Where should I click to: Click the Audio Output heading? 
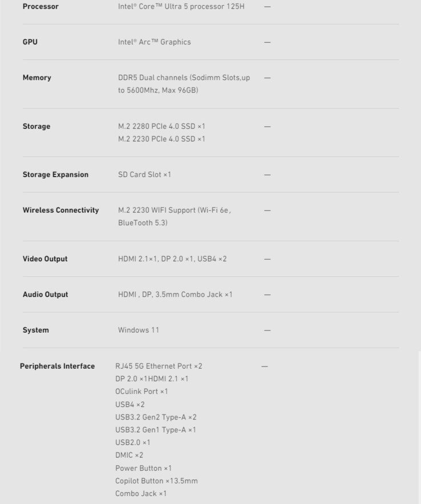click(x=45, y=295)
